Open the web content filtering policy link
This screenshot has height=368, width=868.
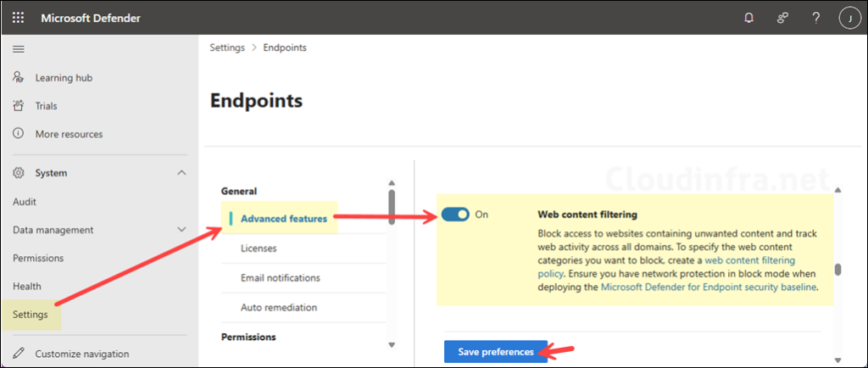click(749, 261)
